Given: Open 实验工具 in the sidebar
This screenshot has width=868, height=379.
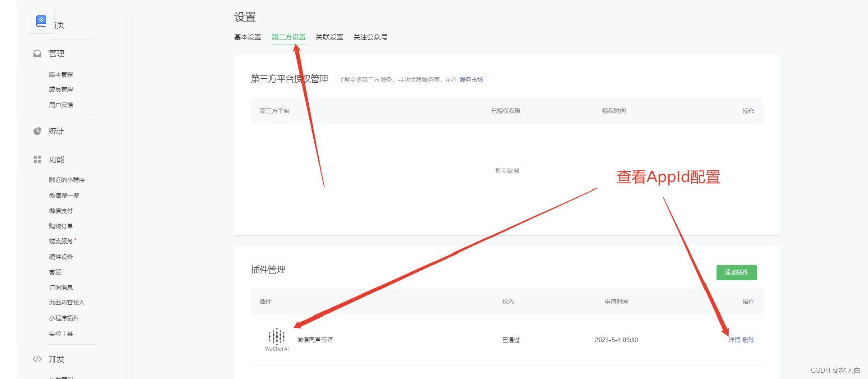Looking at the screenshot, I should click(x=61, y=334).
